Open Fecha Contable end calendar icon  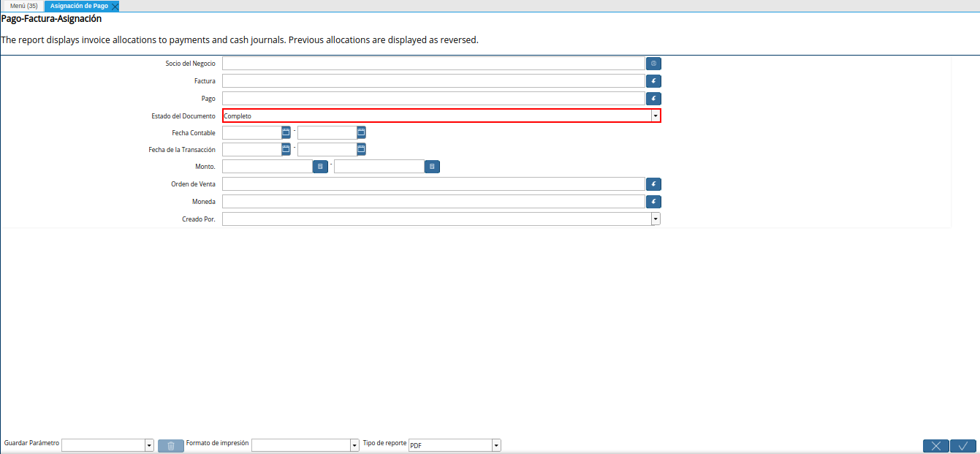[x=361, y=132]
